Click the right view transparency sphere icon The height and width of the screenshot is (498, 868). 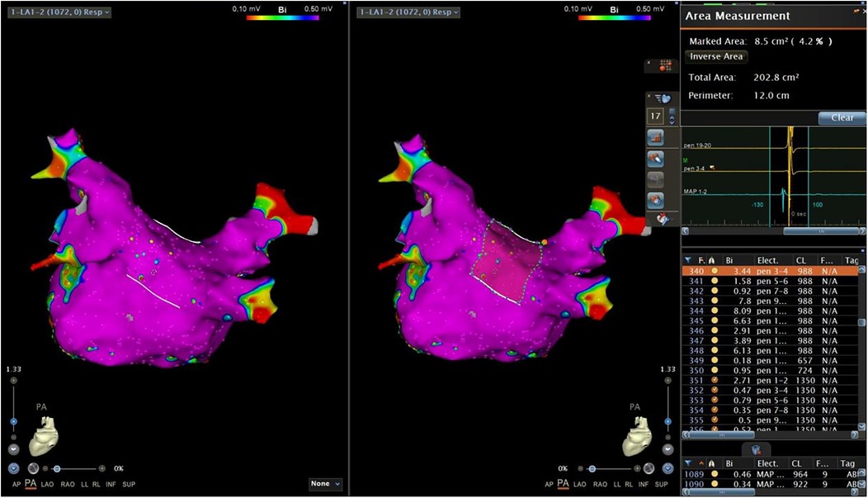[x=649, y=468]
